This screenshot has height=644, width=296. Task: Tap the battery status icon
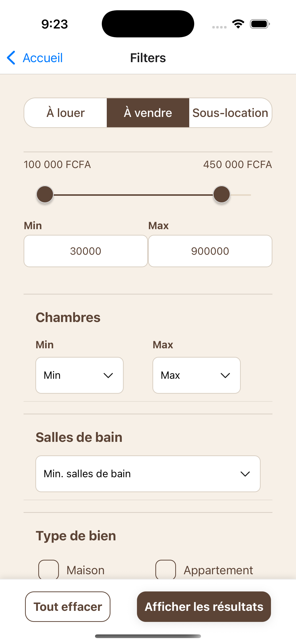point(259,24)
